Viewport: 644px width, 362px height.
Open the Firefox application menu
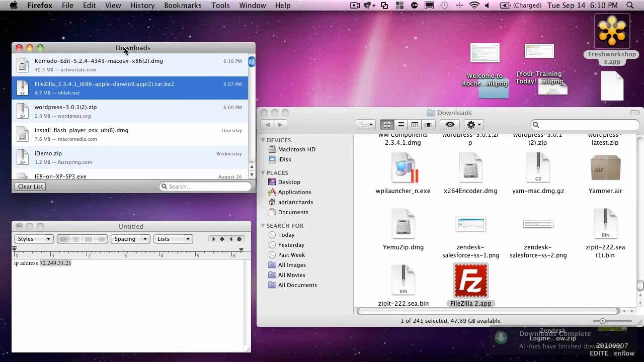click(x=40, y=6)
